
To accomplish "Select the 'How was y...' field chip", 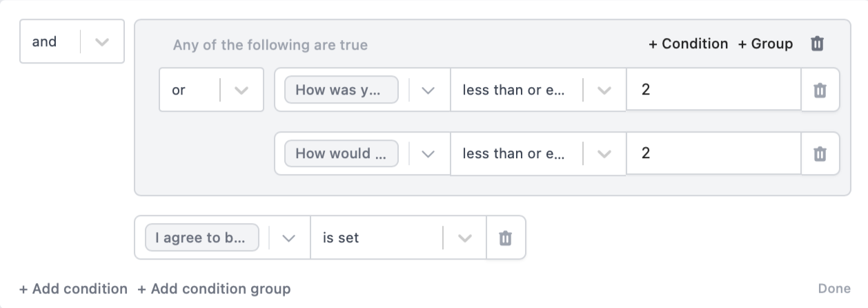I will tap(342, 90).
